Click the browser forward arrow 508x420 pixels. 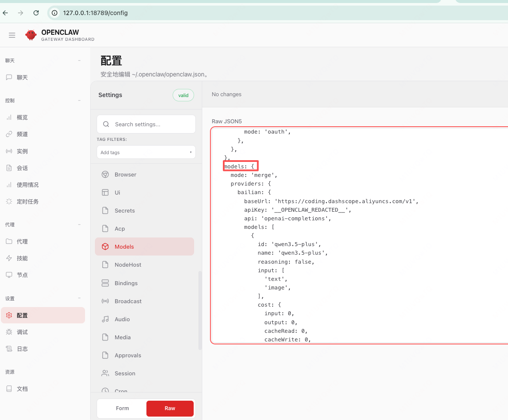[21, 13]
